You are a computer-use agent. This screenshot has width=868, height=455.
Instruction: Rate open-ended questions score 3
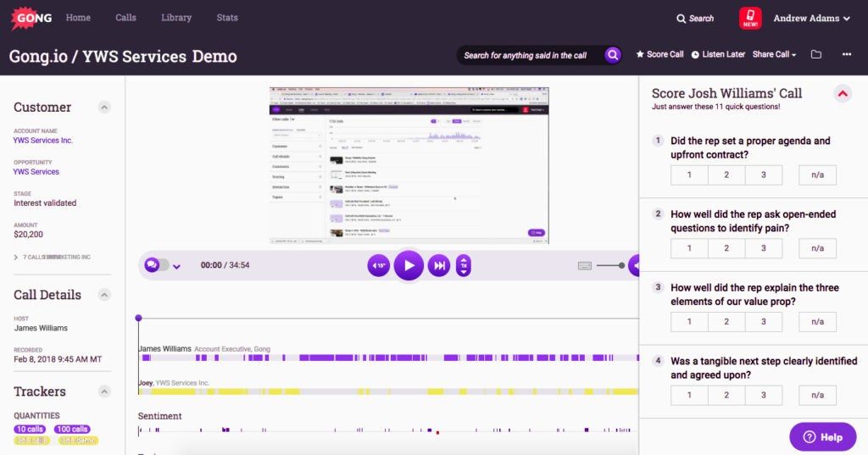coord(764,248)
